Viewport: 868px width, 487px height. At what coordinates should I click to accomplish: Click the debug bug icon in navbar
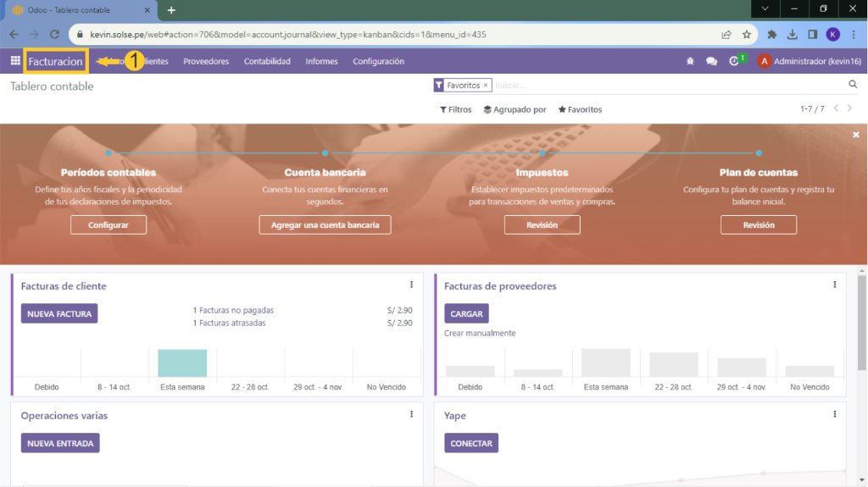point(690,61)
